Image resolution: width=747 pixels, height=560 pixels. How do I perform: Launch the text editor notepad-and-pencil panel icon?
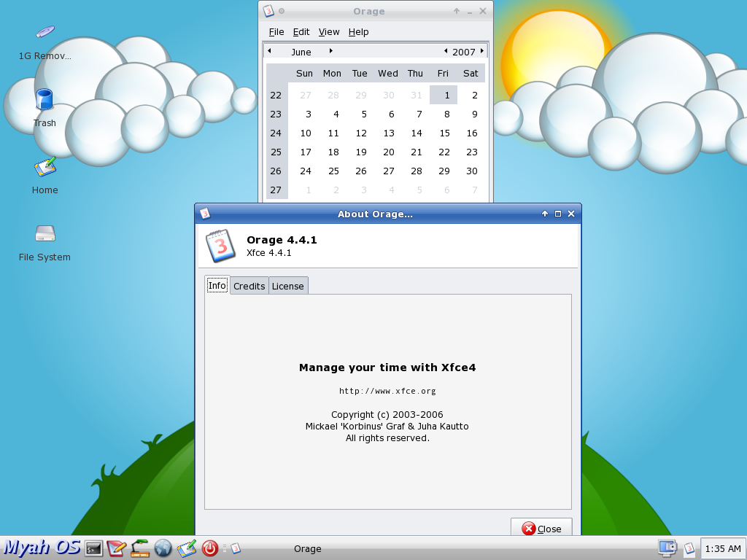(116, 548)
